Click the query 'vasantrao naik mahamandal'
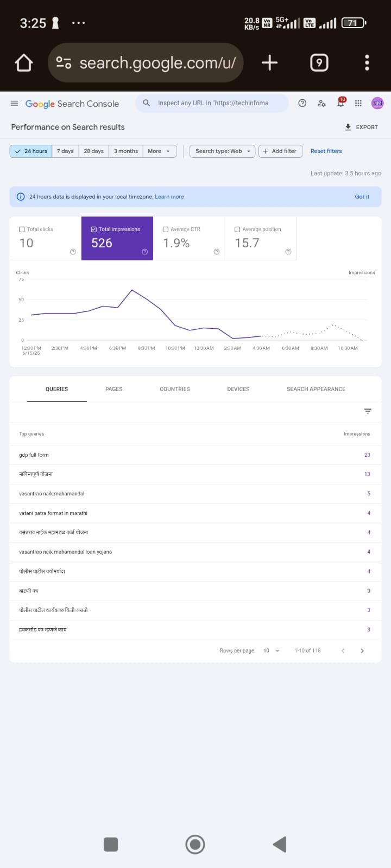391x868 pixels. point(52,494)
